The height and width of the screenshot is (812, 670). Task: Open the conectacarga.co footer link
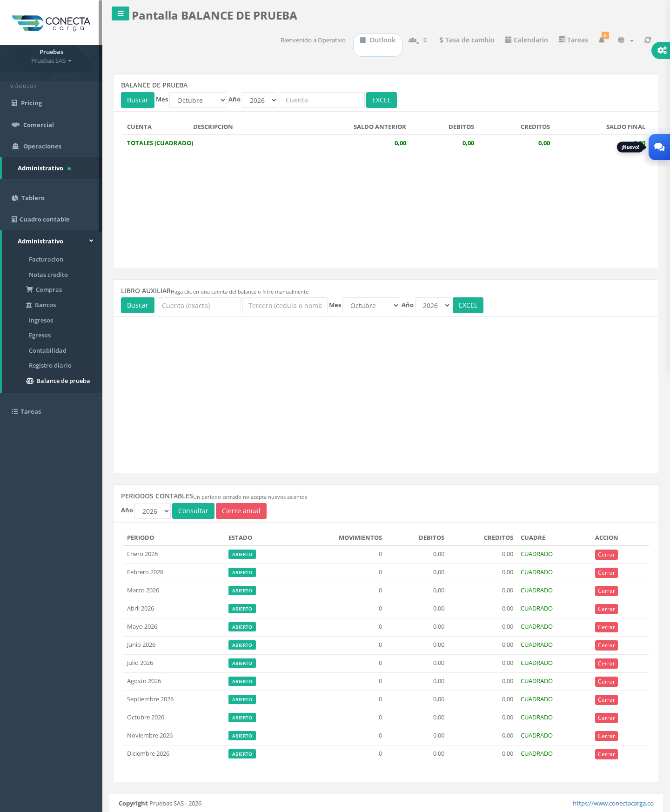pos(613,803)
